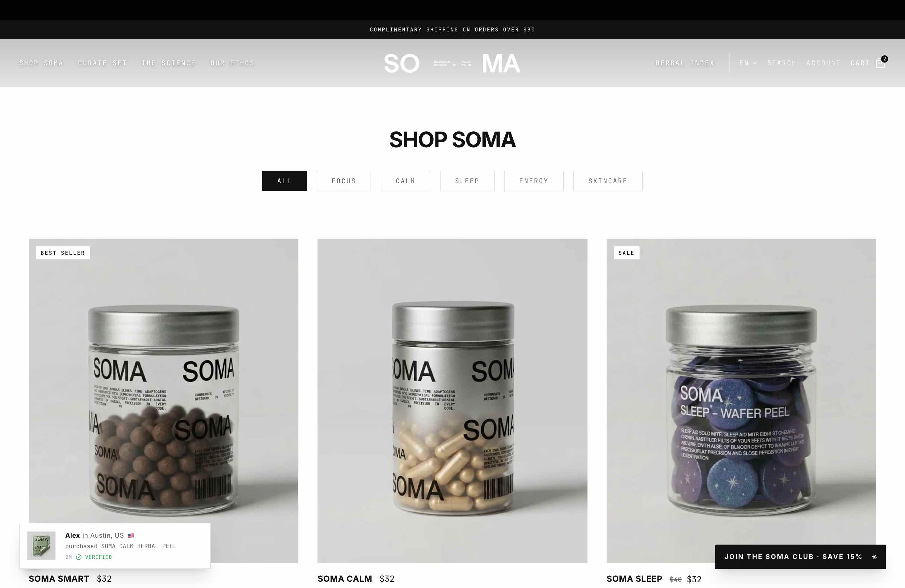The height and width of the screenshot is (588, 905).
Task: Go to THE SCIENCE page
Action: (x=168, y=63)
